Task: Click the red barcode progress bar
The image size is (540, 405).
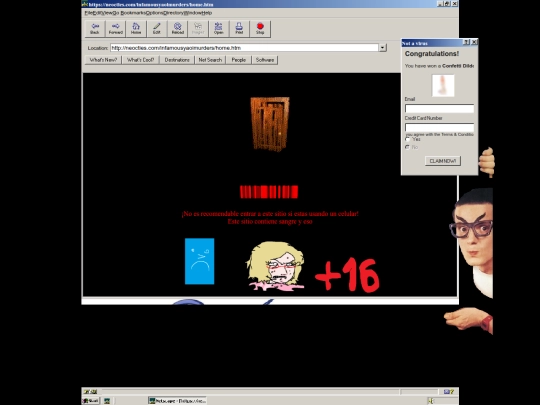Action: click(x=269, y=192)
